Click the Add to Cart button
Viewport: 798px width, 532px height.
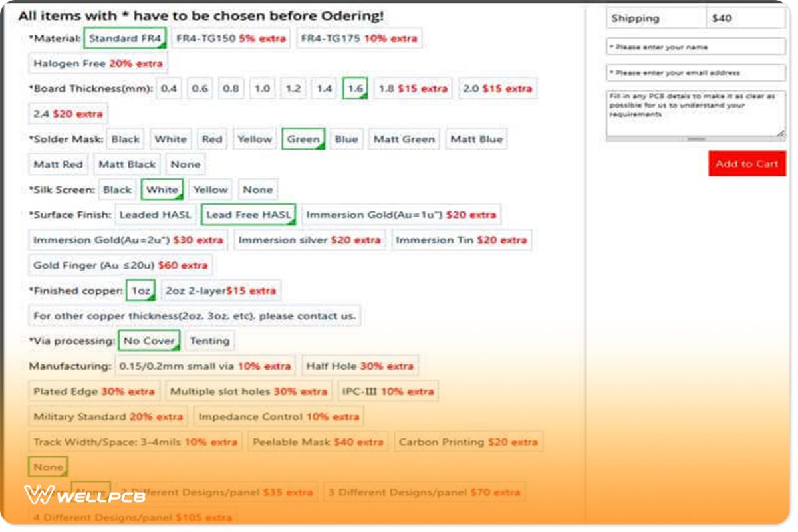tap(746, 163)
